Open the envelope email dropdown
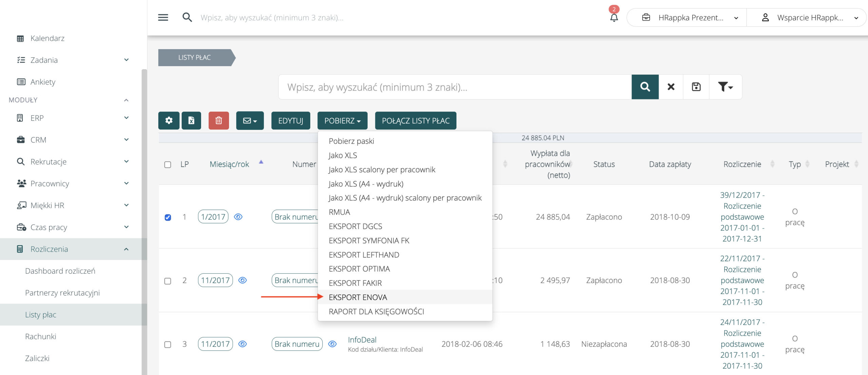This screenshot has height=375, width=868. 250,121
